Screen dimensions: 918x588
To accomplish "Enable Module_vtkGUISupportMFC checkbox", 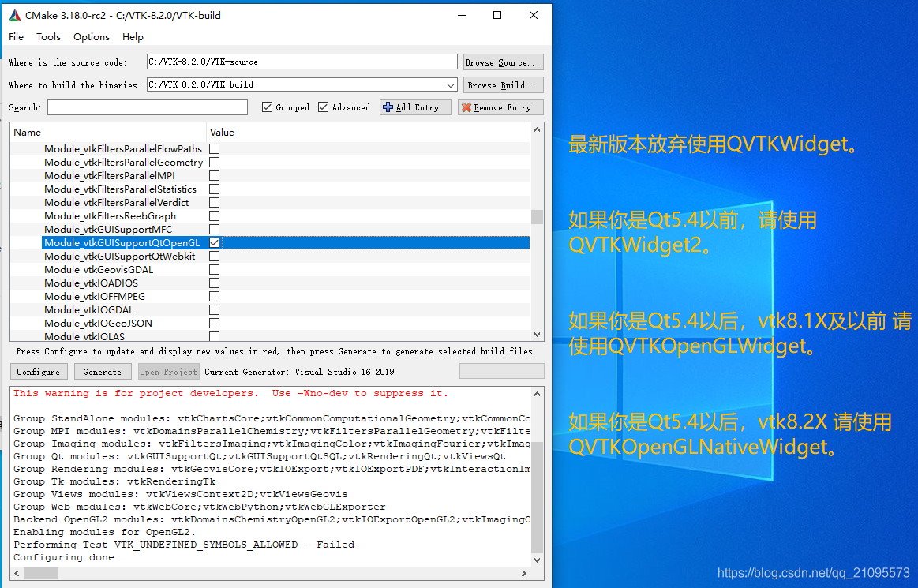I will pyautogui.click(x=214, y=230).
